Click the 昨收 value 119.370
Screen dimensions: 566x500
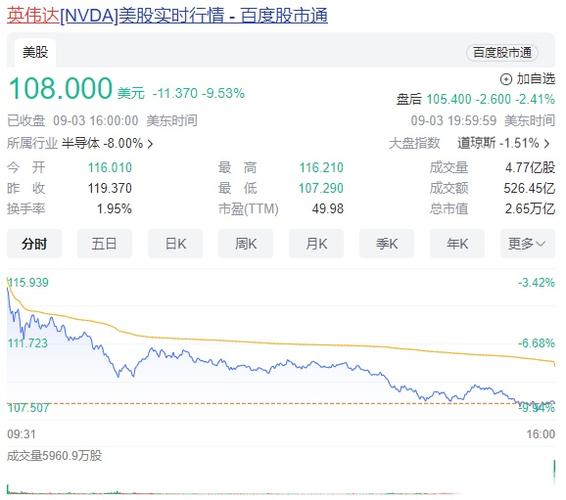pos(110,188)
